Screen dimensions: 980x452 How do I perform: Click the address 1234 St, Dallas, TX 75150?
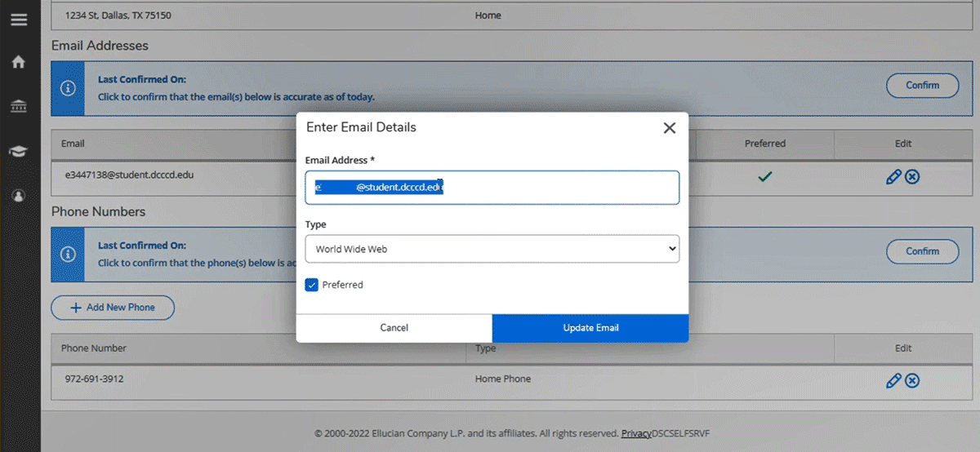point(119,15)
